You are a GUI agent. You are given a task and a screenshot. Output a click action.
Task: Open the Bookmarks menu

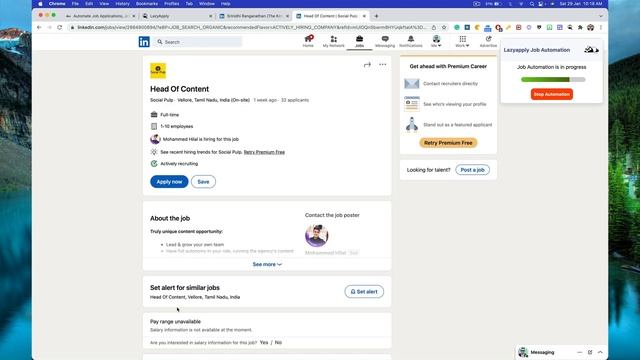tap(147, 4)
